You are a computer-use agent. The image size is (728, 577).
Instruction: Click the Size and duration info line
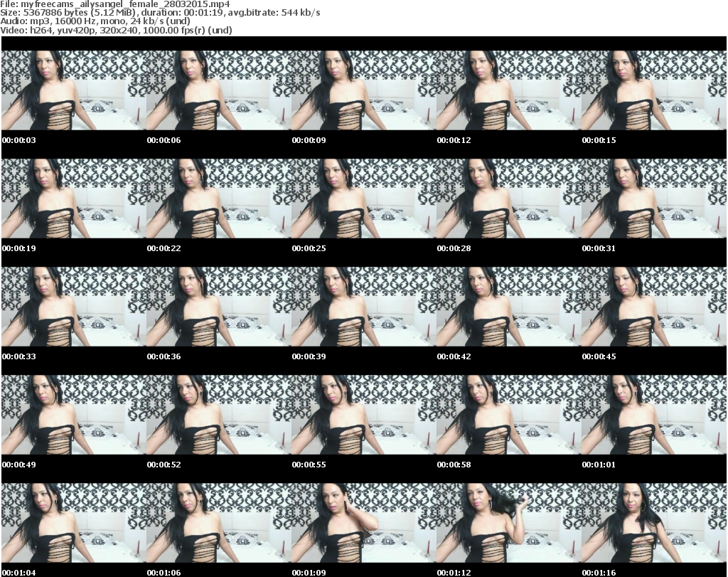(x=160, y=13)
